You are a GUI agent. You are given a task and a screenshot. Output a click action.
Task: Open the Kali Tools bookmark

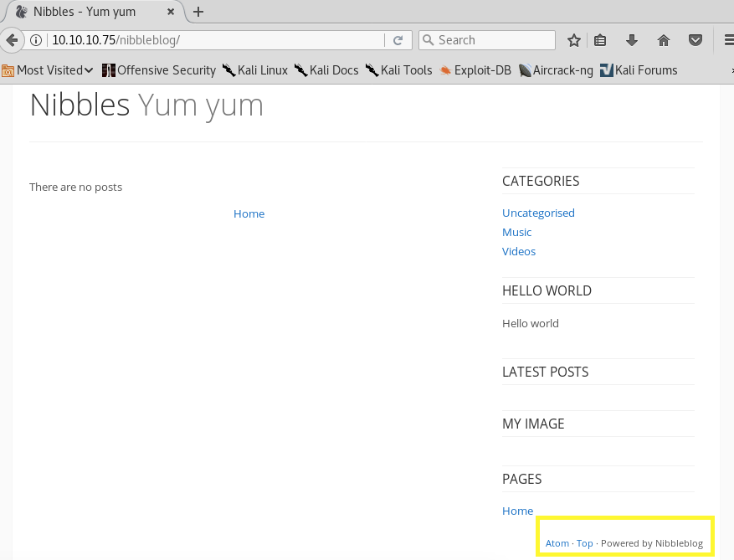tap(398, 70)
